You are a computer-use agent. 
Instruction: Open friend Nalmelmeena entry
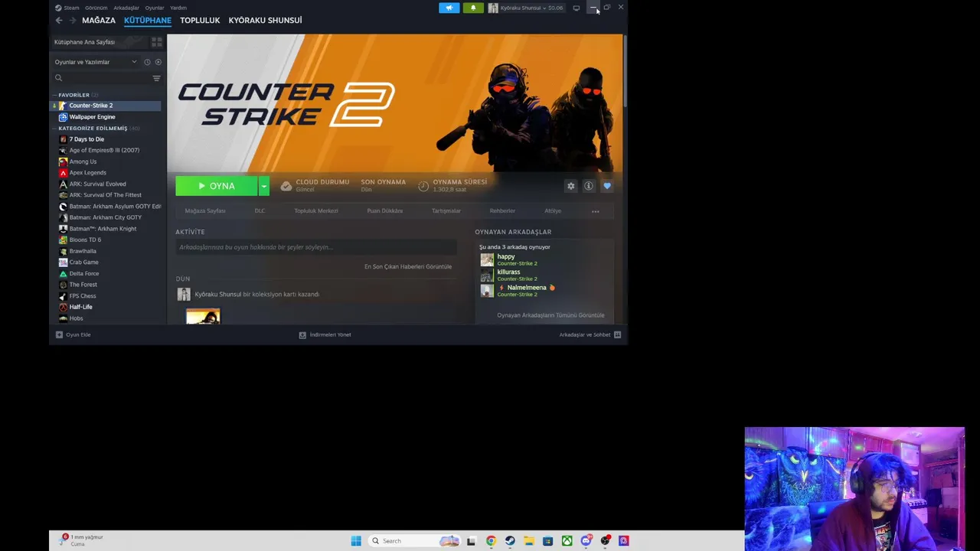[x=518, y=291]
